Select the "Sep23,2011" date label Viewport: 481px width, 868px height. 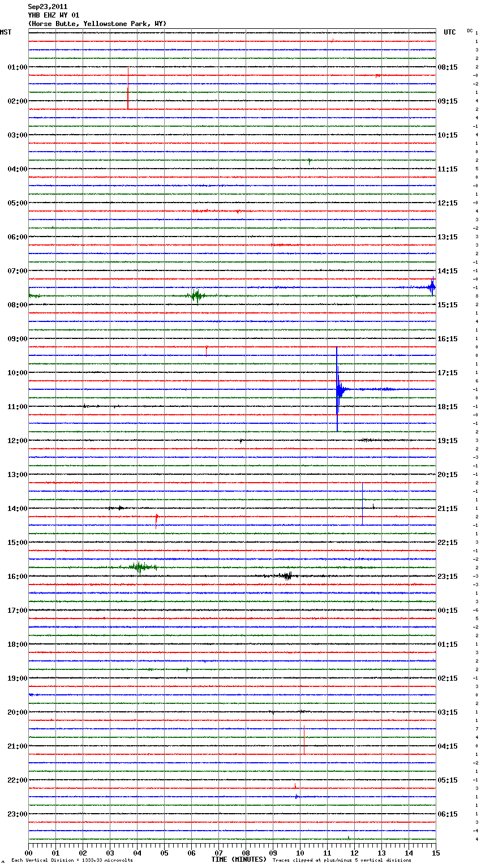click(x=48, y=7)
